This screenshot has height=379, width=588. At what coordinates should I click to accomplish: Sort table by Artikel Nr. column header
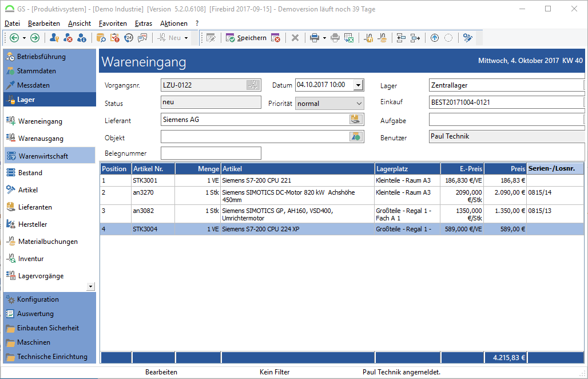coord(153,169)
